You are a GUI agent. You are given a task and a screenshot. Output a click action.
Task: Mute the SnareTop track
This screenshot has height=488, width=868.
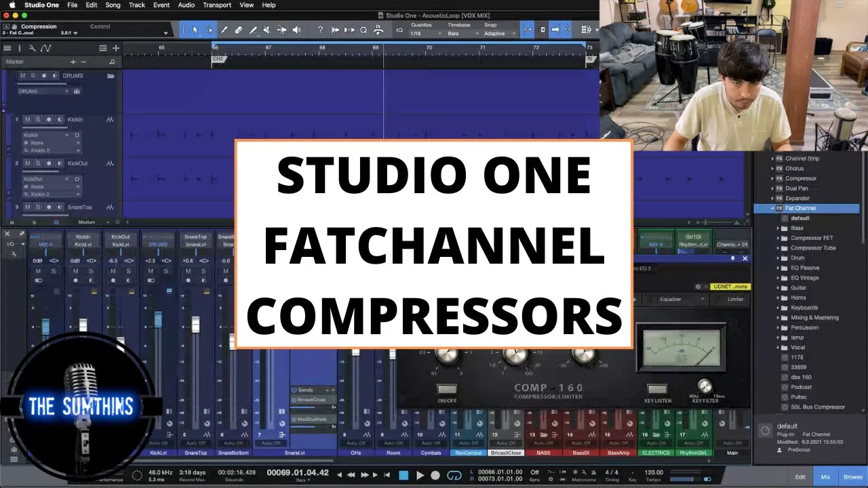coord(27,207)
